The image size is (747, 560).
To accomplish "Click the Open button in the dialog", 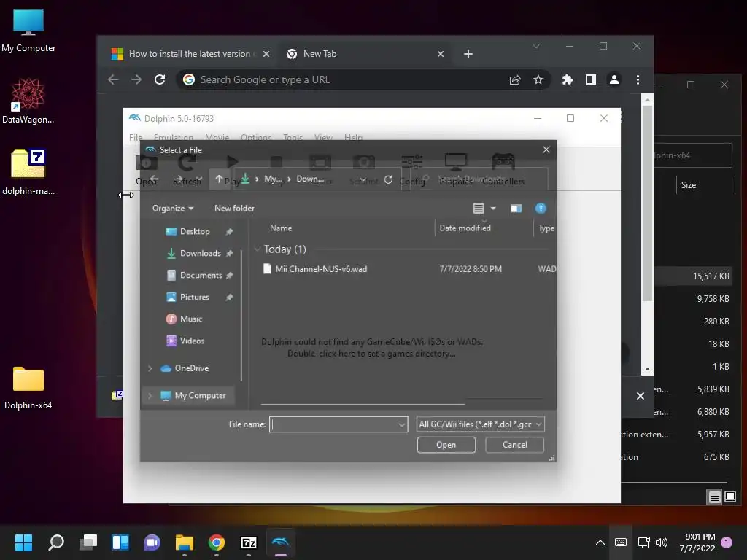I will (x=446, y=445).
